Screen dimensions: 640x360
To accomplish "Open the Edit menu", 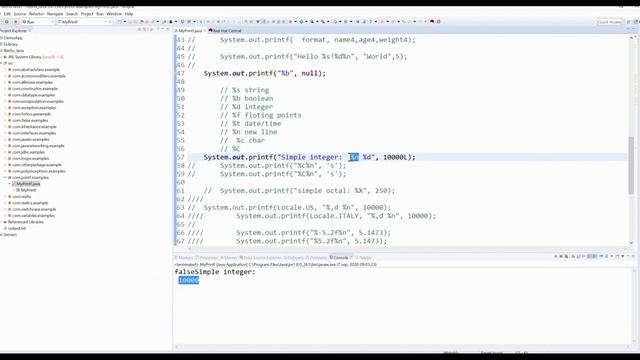I will point(7,14).
